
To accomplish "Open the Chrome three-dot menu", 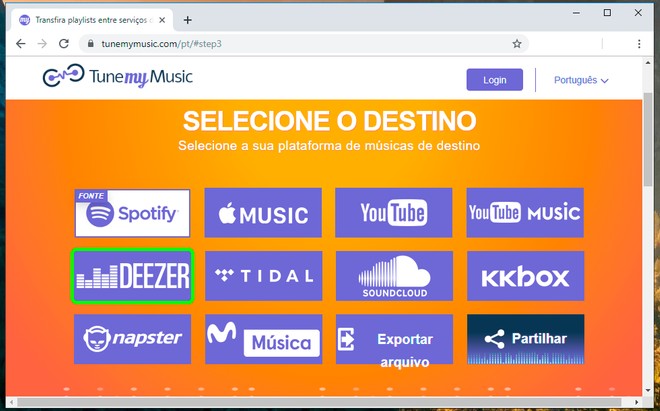I will [639, 44].
